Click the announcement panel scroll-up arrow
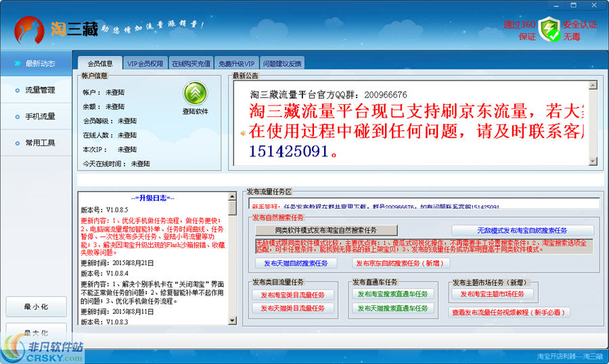This screenshot has width=609, height=364. pos(593,85)
